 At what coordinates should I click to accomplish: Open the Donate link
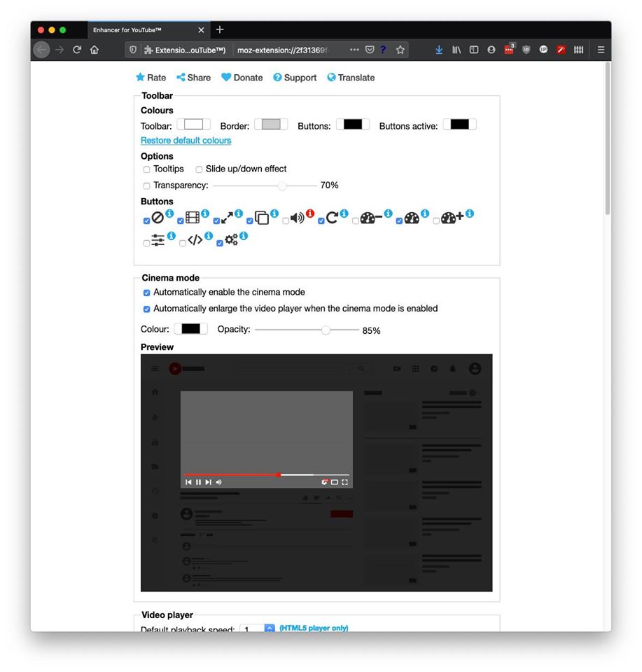pos(242,78)
